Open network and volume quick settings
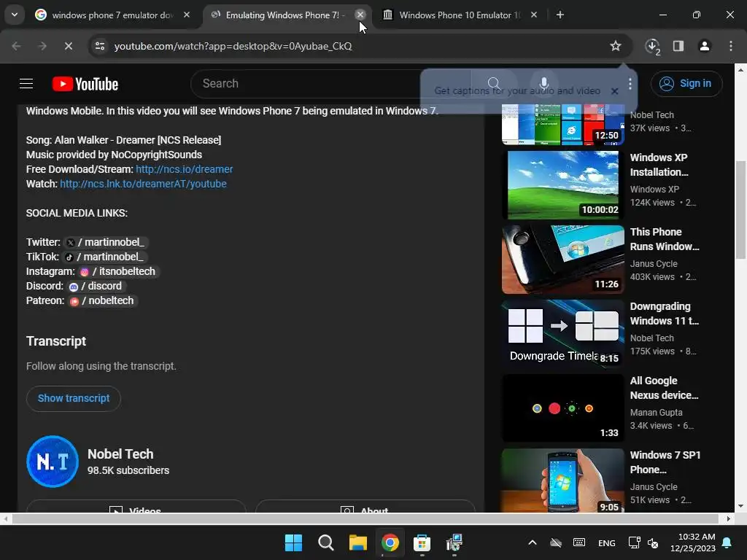Screen dimensions: 747x560 (x=643, y=542)
